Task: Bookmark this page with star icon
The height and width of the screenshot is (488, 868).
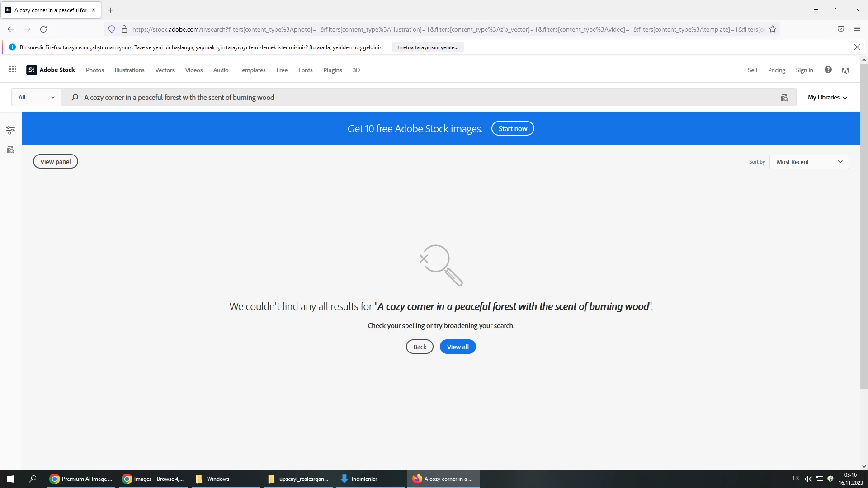Action: (773, 29)
